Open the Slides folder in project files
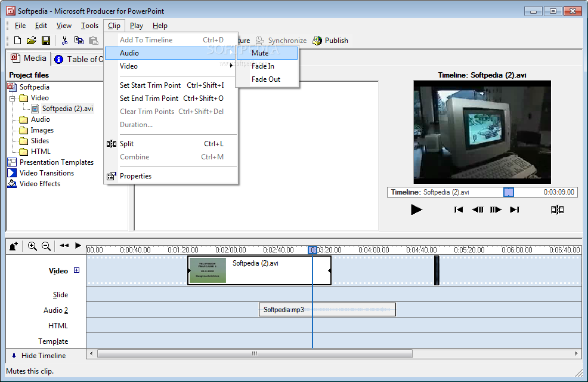Viewport: 588px width, 382px height. coord(40,141)
